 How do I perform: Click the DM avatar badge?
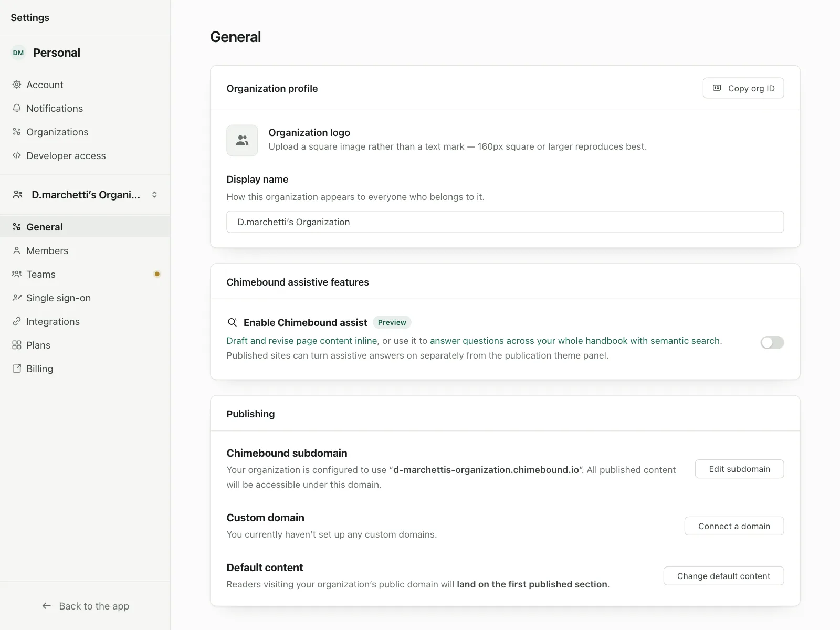(x=18, y=52)
